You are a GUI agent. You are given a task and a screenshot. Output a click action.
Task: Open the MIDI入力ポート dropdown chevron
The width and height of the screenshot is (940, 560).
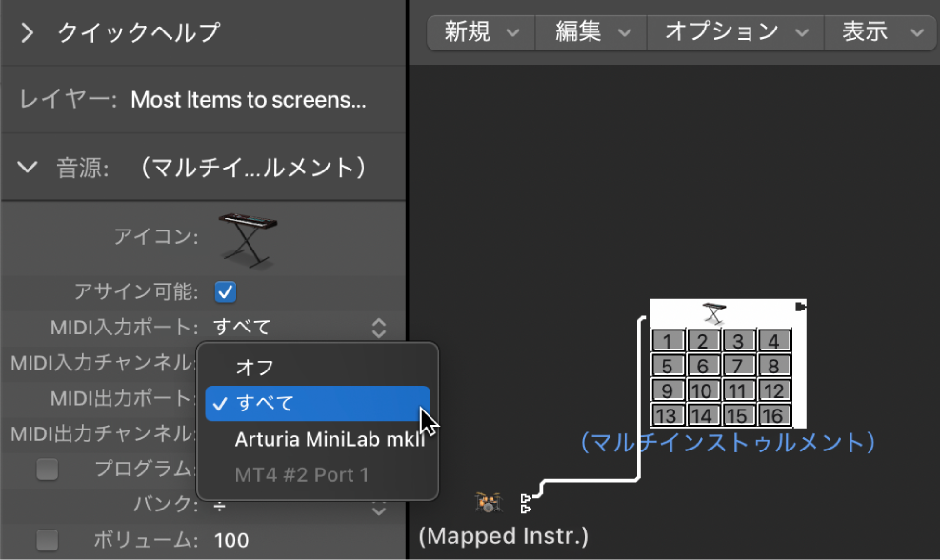coord(378,327)
